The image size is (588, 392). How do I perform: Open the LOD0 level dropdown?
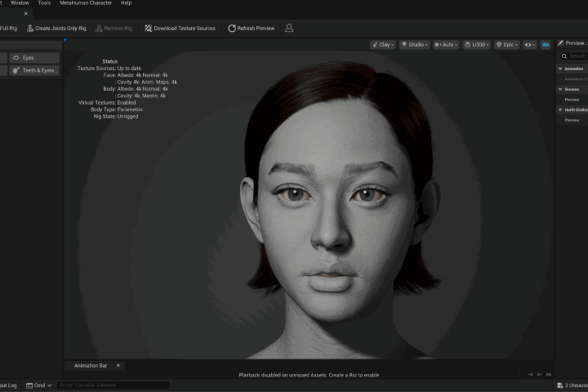477,45
